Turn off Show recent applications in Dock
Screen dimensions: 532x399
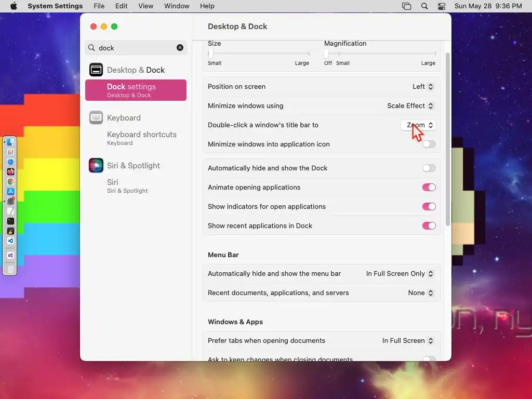(x=429, y=225)
